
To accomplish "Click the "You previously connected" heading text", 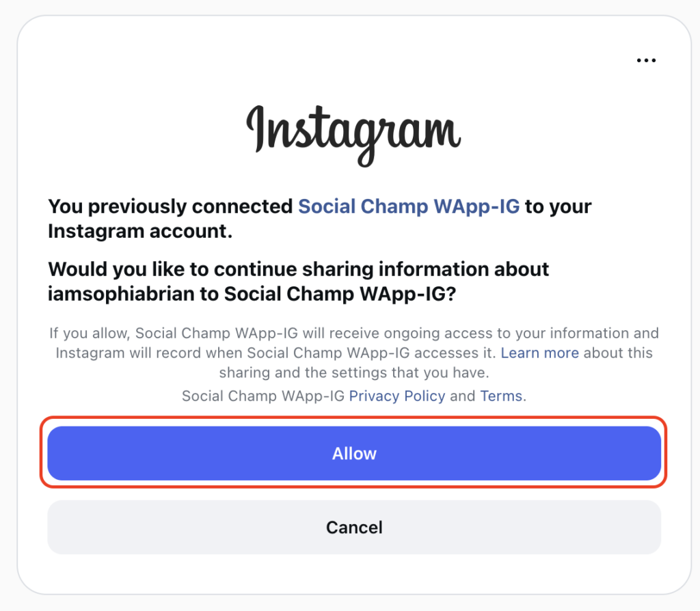I will click(171, 206).
